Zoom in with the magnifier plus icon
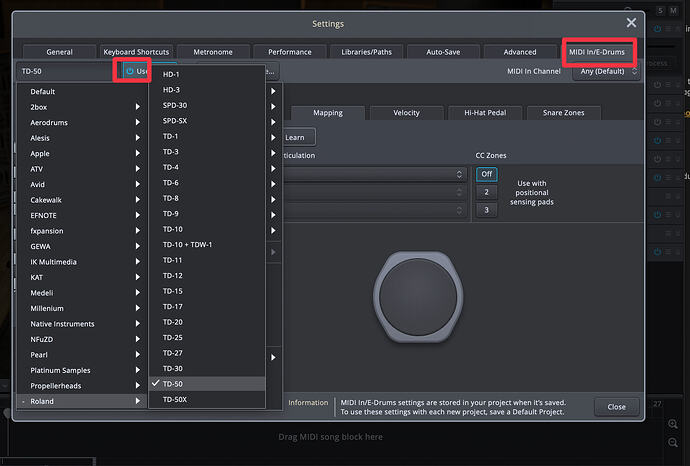 click(673, 424)
